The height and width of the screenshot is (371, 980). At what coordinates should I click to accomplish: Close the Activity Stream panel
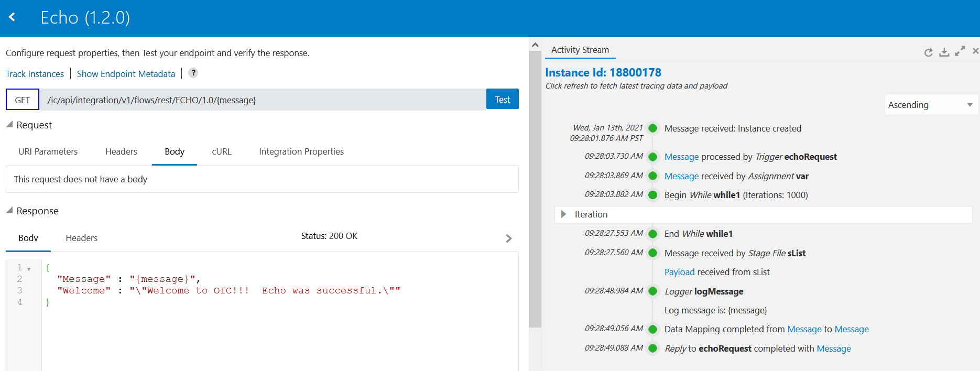pyautogui.click(x=975, y=51)
